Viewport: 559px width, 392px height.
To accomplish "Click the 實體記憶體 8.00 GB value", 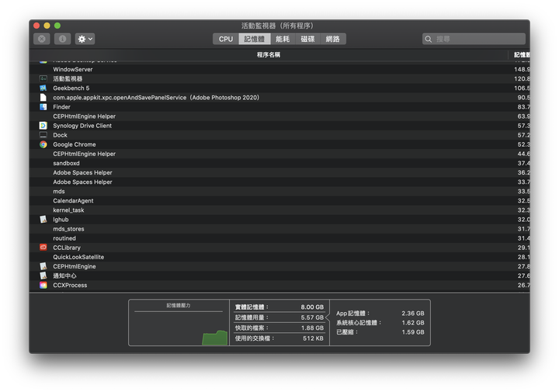I will point(312,307).
